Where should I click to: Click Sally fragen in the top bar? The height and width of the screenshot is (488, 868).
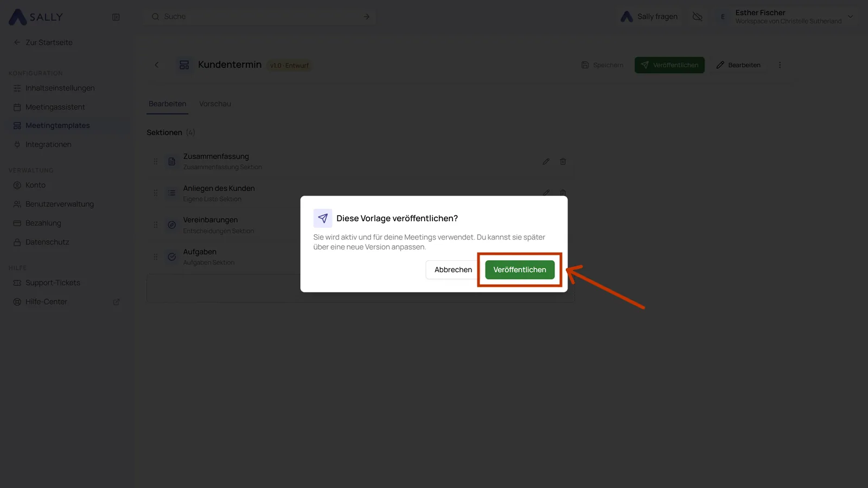649,17
